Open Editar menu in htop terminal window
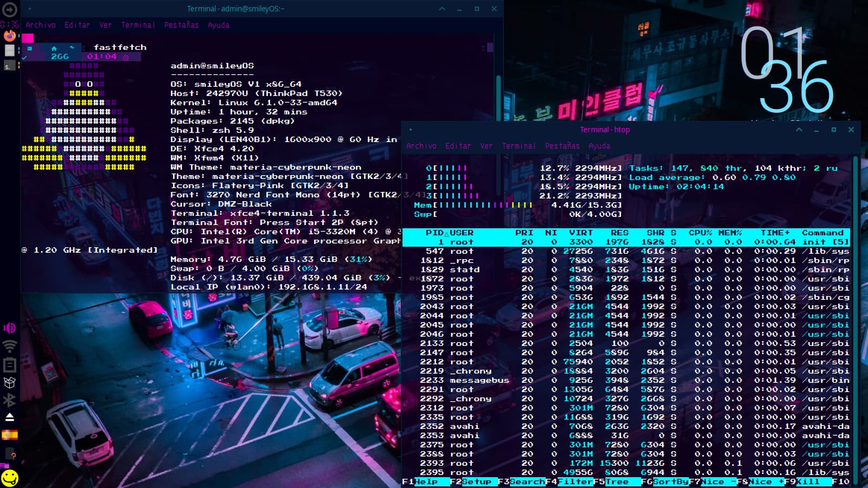 pos(458,146)
